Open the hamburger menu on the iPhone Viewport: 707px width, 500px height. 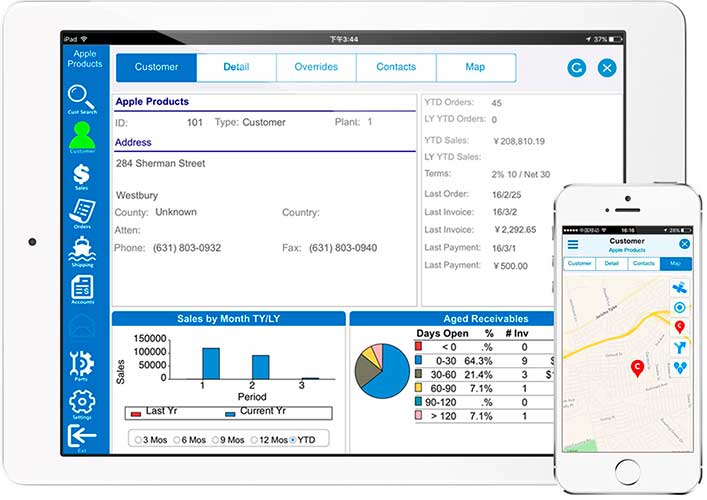click(573, 244)
